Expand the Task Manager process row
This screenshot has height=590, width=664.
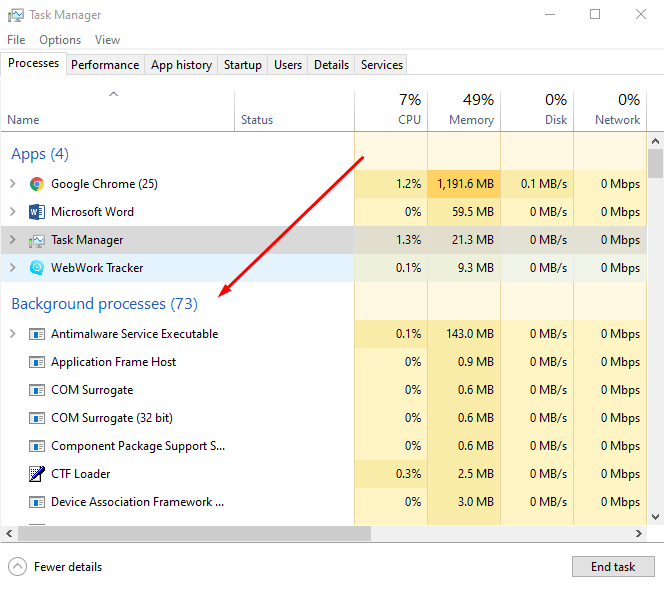pos(13,240)
